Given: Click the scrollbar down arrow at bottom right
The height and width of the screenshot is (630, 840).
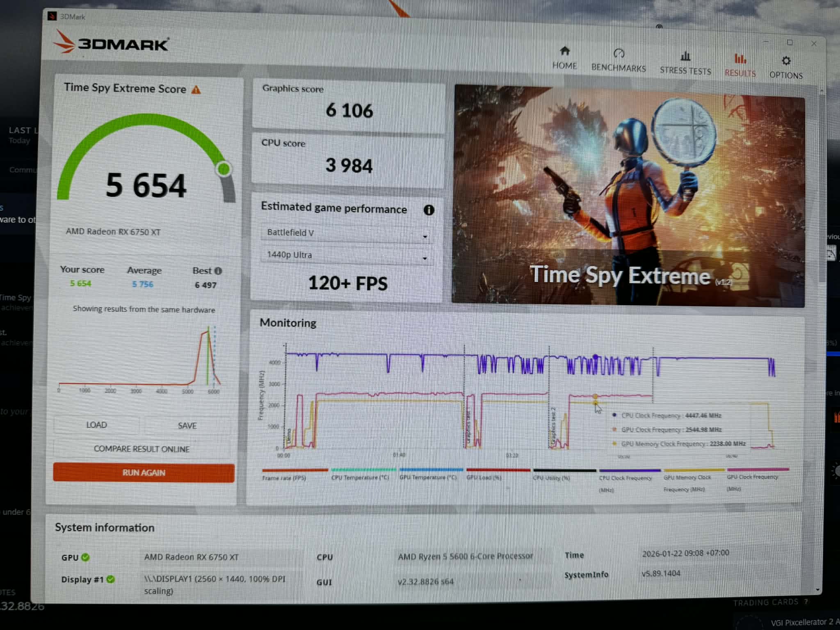Looking at the screenshot, I should coord(818,590).
